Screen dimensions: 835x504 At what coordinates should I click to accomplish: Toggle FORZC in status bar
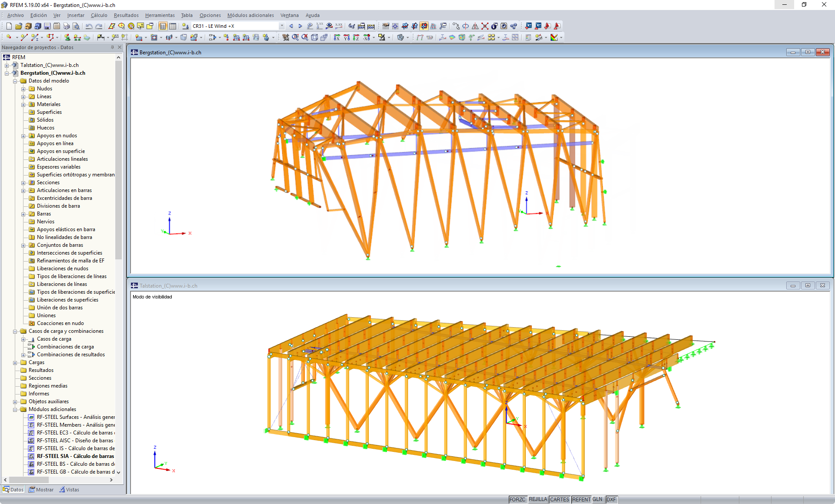(517, 500)
